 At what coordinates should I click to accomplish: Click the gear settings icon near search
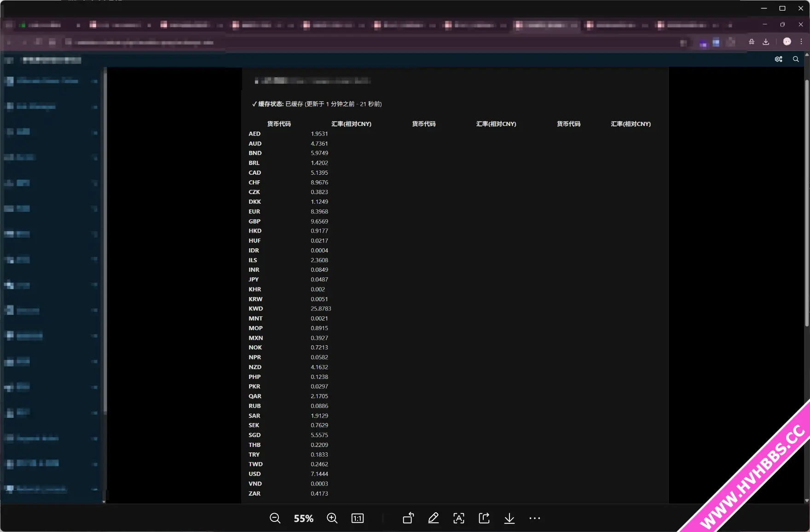pos(779,59)
